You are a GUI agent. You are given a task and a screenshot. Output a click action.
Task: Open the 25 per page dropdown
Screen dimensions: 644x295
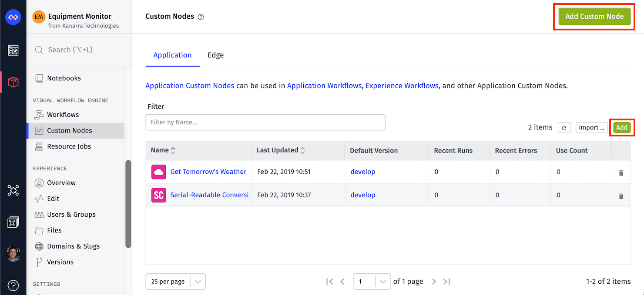tap(175, 282)
